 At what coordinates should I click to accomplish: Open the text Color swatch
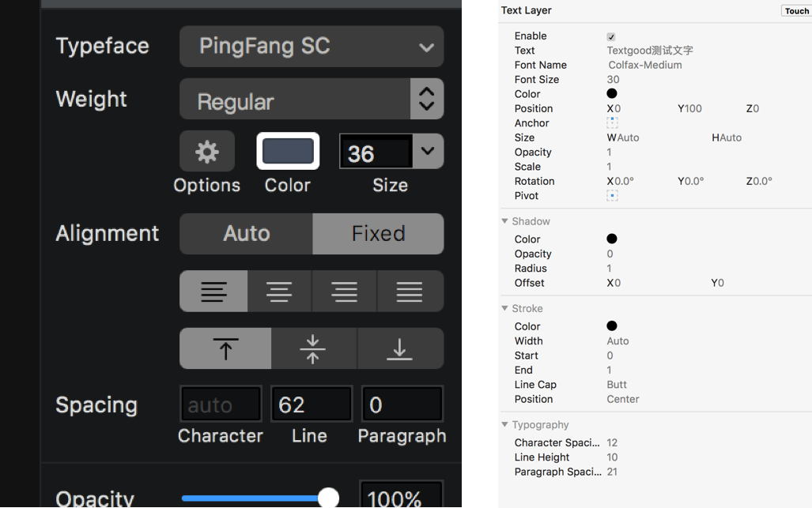click(288, 151)
